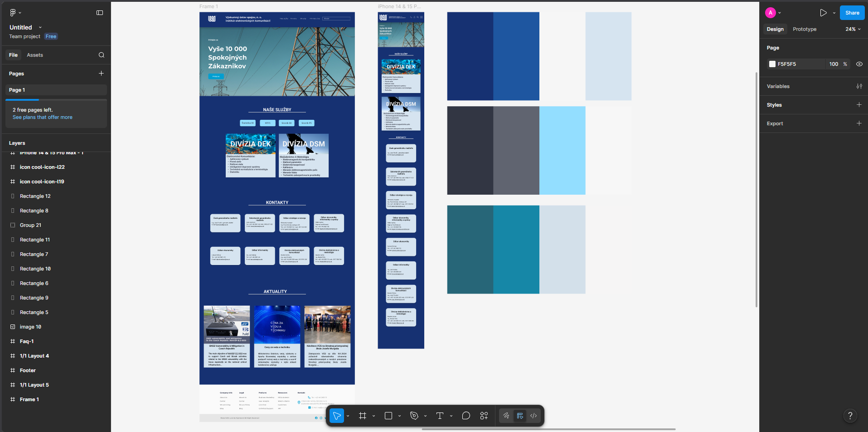The width and height of the screenshot is (868, 432).
Task: Open dropdown next to Pen tool
Action: click(x=426, y=416)
